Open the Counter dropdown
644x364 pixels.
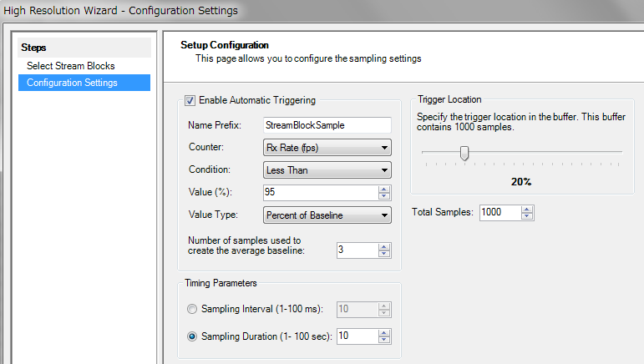click(327, 148)
